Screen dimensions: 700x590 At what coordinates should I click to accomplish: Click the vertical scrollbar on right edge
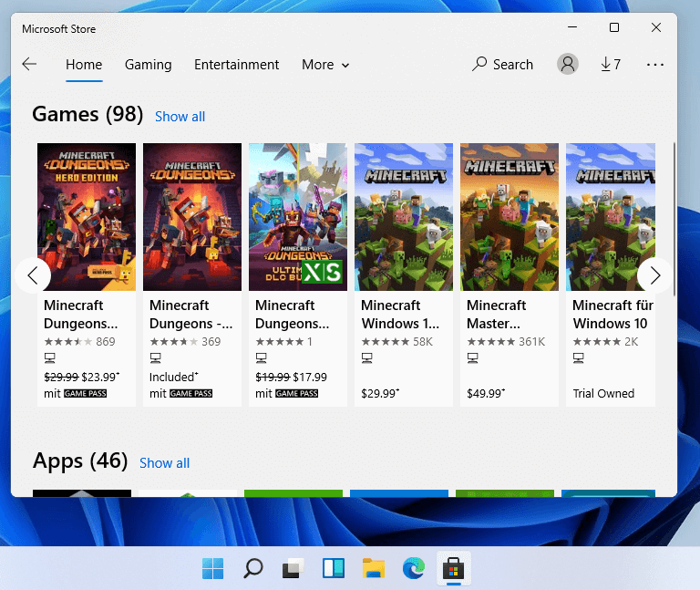674,219
